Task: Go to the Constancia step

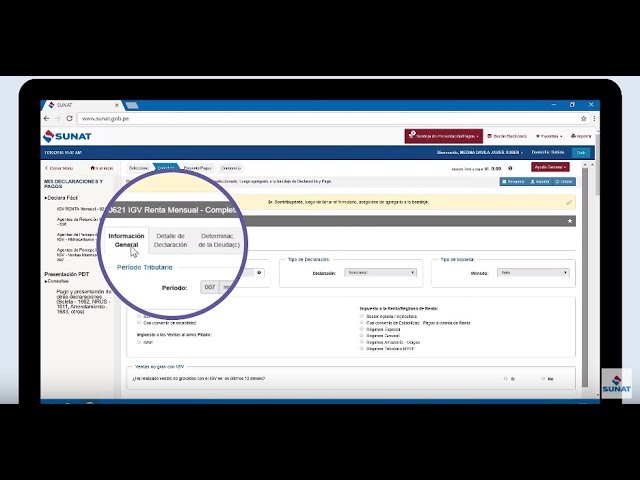Action: click(231, 168)
